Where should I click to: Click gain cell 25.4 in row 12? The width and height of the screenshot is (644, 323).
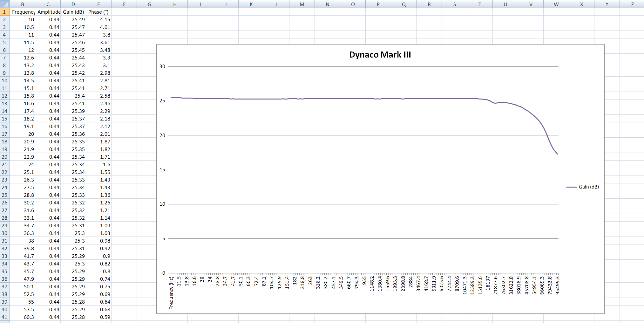(x=73, y=96)
